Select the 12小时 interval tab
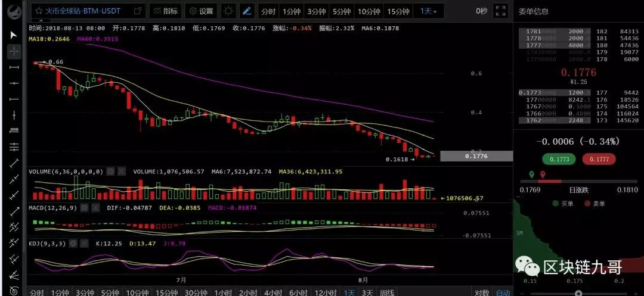Screen dimensions: 644x296 326,291
